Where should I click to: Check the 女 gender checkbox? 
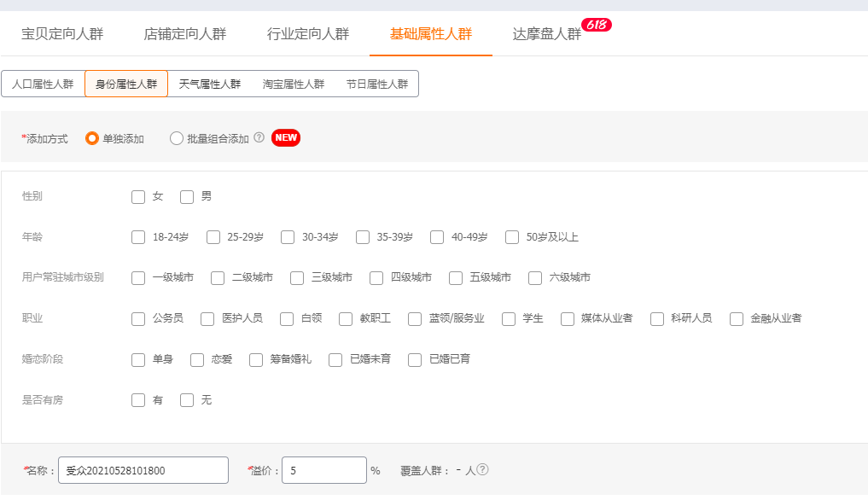tap(138, 197)
